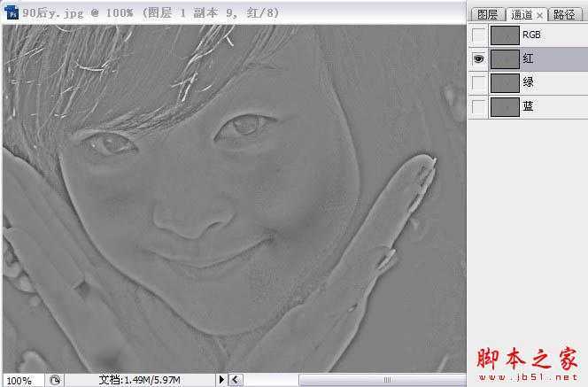588x387 pixels.
Task: Select the RGB channel thumbnail
Action: pos(505,35)
